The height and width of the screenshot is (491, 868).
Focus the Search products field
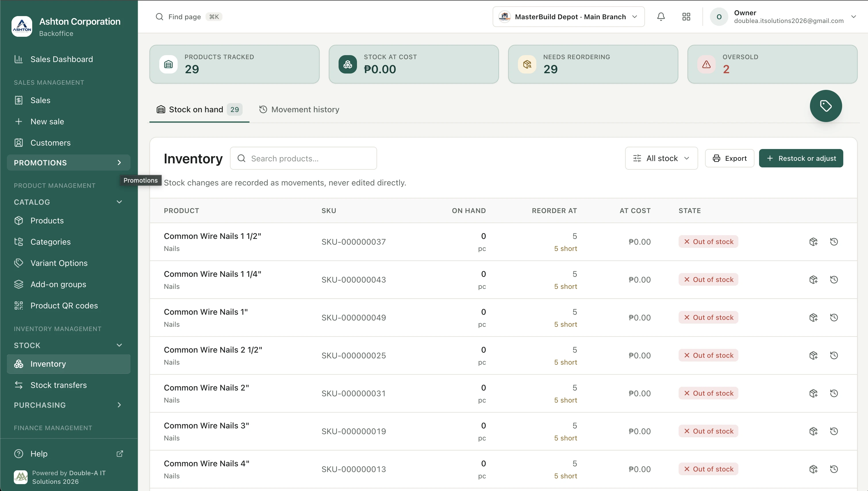(304, 158)
